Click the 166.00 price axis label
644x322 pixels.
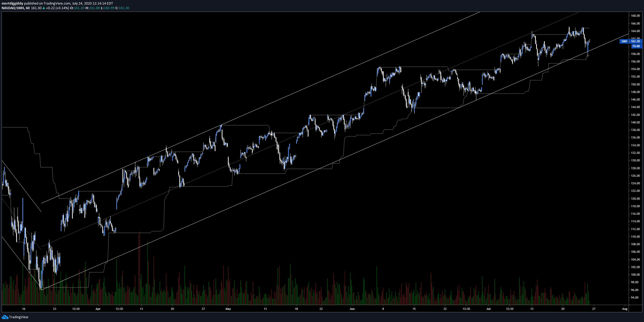[635, 23]
